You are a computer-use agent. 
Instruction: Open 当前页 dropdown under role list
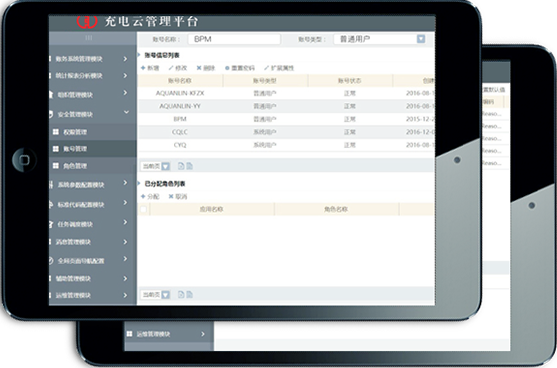[x=166, y=295]
